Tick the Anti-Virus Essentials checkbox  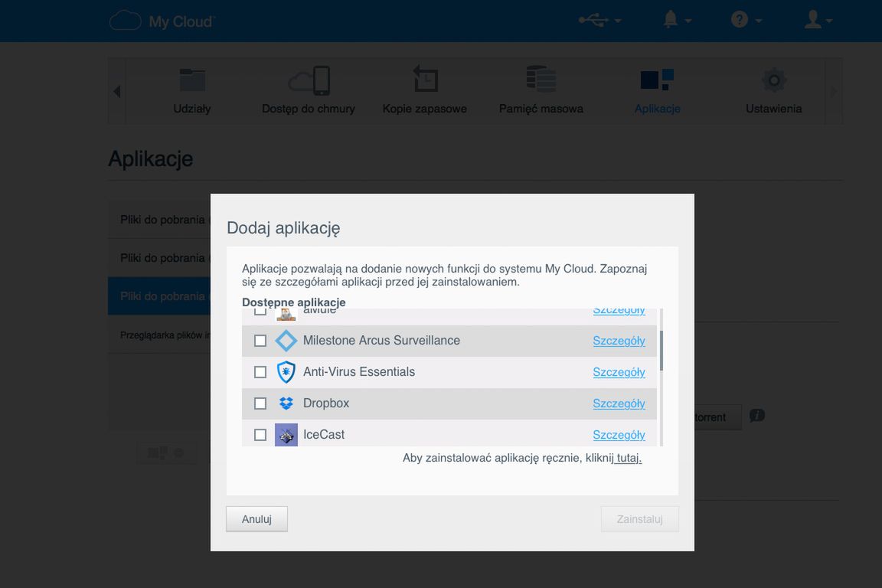260,372
